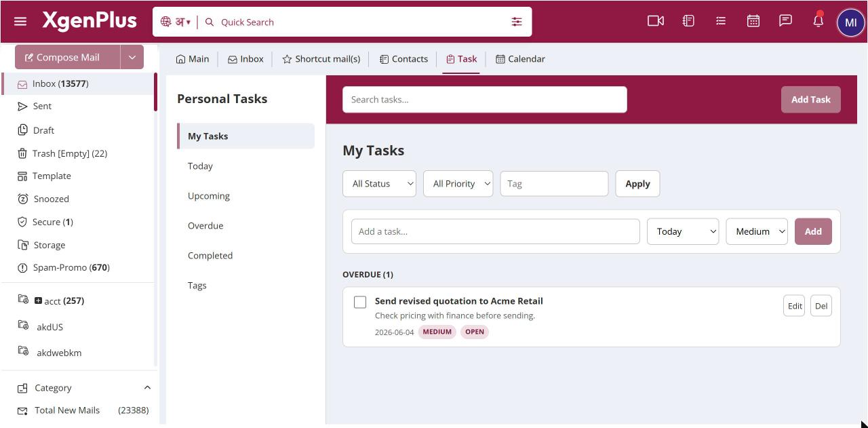
Task: Open the Medium priority dropdown
Action: click(x=757, y=231)
